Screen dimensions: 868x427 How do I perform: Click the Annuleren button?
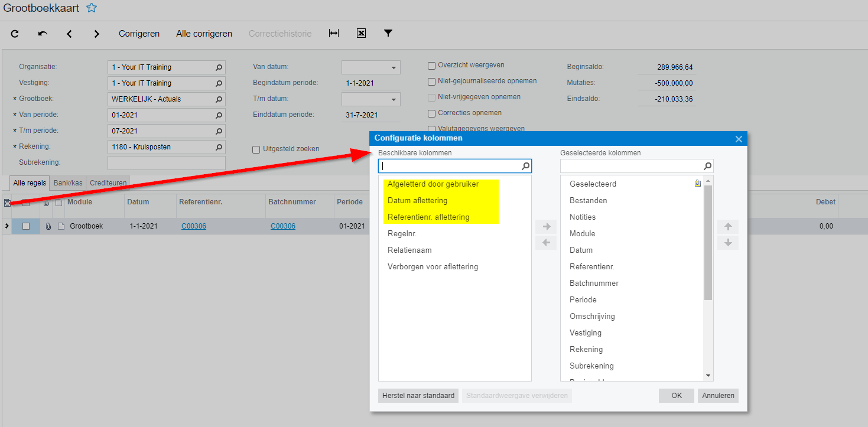tap(718, 396)
